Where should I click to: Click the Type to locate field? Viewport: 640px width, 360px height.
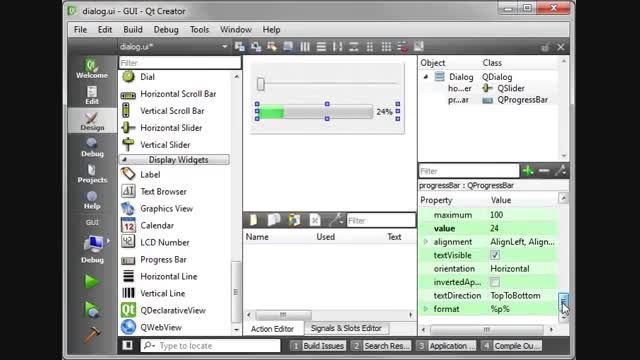211,346
